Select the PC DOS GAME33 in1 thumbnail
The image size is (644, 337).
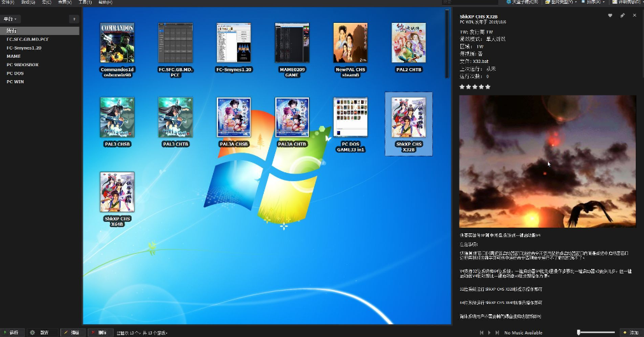pos(350,118)
